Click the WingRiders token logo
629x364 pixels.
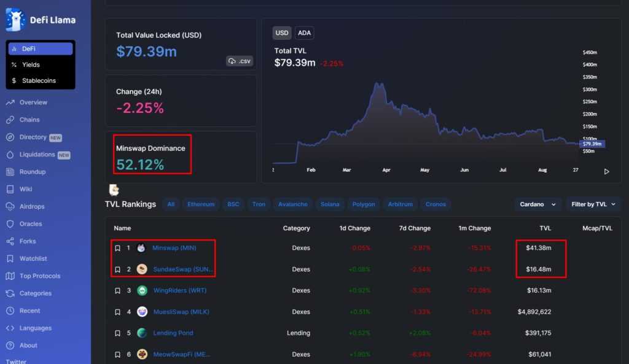pyautogui.click(x=142, y=290)
